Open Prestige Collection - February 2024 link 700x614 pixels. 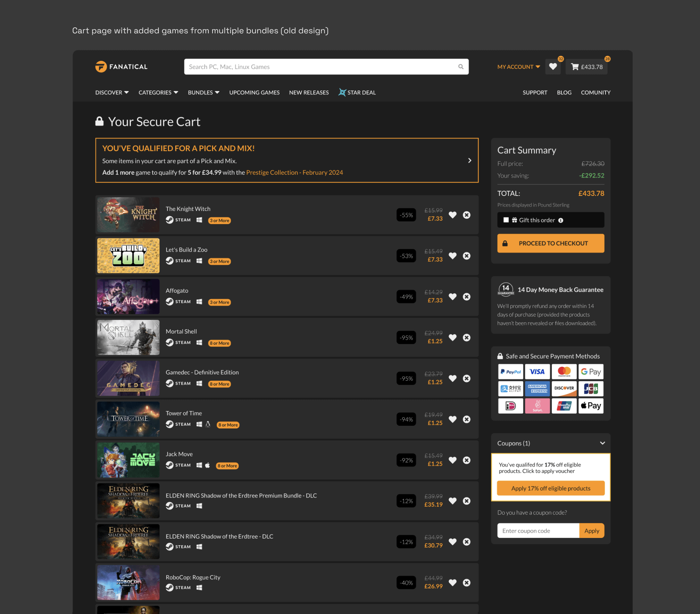pyautogui.click(x=294, y=172)
